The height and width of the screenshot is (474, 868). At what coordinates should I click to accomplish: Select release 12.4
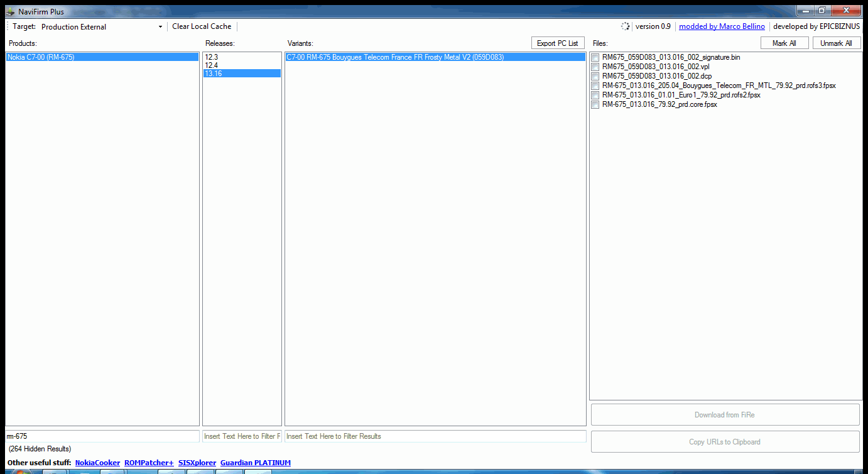click(x=242, y=65)
